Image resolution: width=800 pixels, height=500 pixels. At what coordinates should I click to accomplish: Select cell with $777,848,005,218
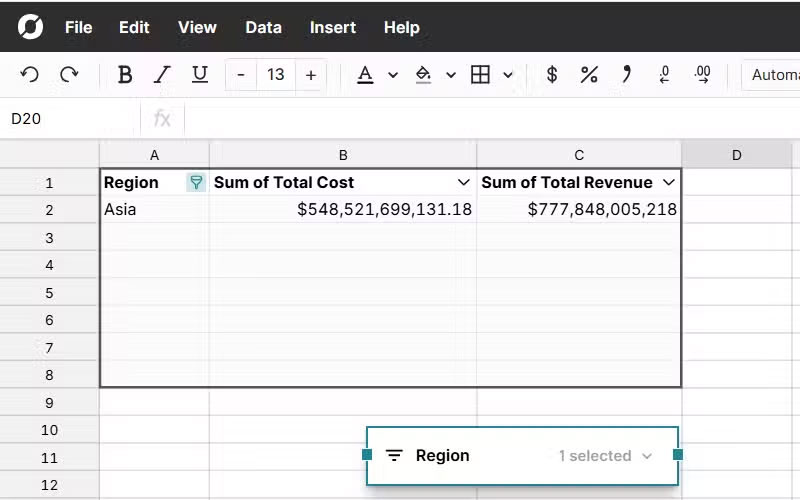(x=579, y=210)
